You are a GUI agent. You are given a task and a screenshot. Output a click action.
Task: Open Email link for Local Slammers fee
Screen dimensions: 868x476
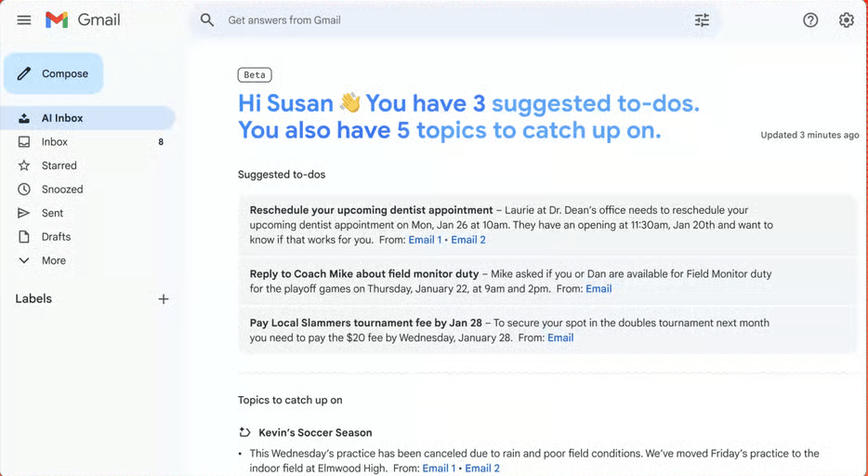click(x=560, y=337)
